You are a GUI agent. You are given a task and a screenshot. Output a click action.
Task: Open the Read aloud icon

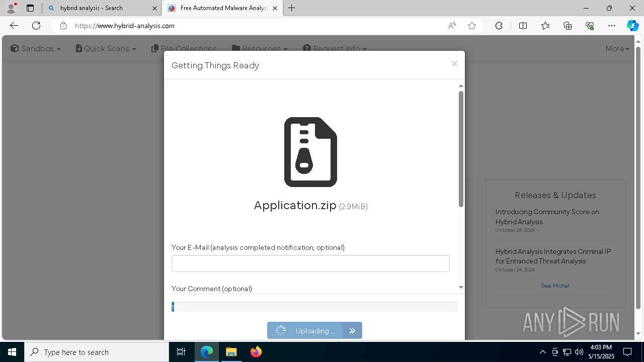pos(452,26)
